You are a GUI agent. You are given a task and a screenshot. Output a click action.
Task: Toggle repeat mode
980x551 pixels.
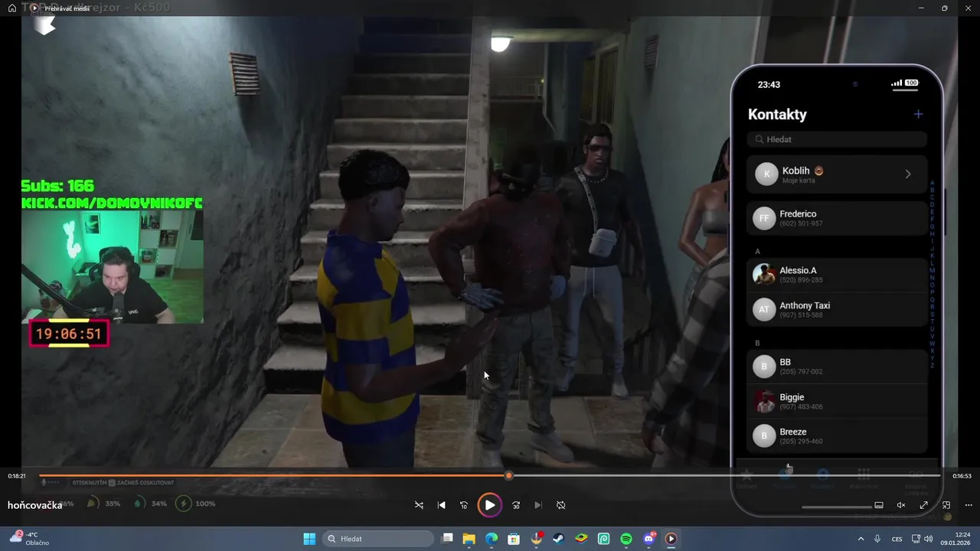[560, 505]
